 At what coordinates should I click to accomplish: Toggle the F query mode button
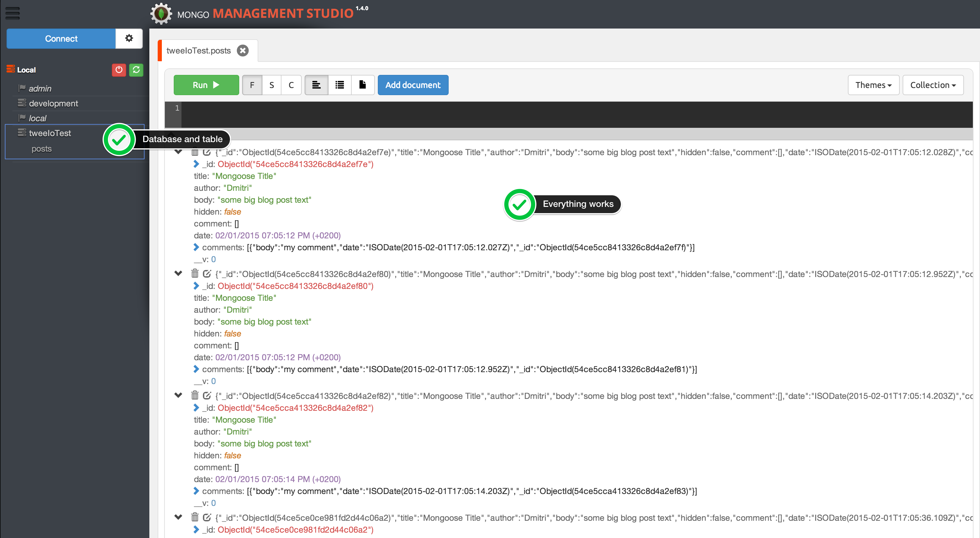click(x=252, y=85)
